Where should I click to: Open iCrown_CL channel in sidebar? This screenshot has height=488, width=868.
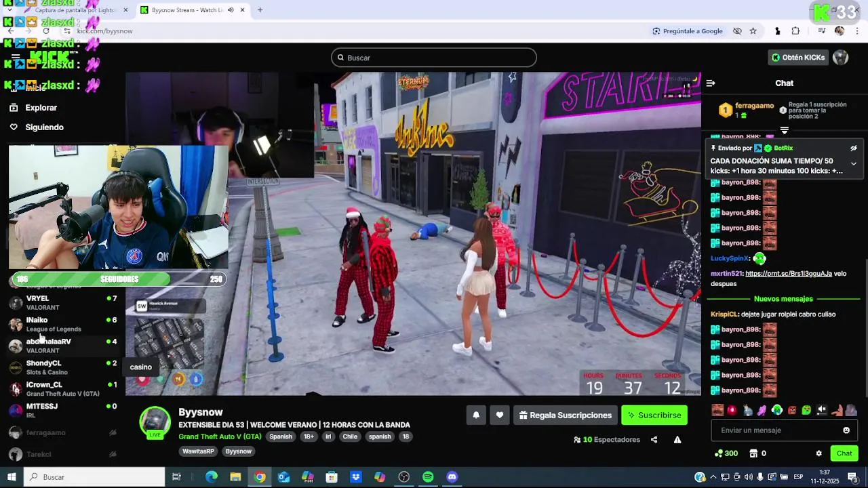pos(64,389)
